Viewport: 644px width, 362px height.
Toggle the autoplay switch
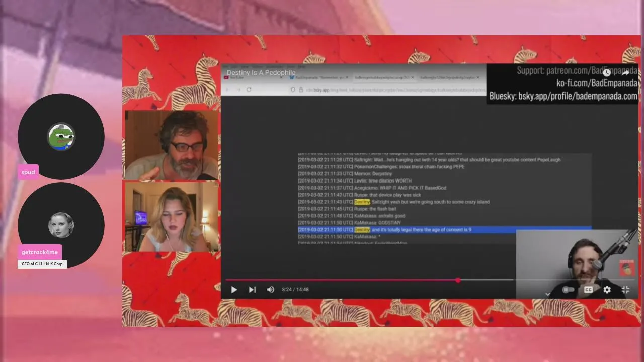[x=568, y=290]
